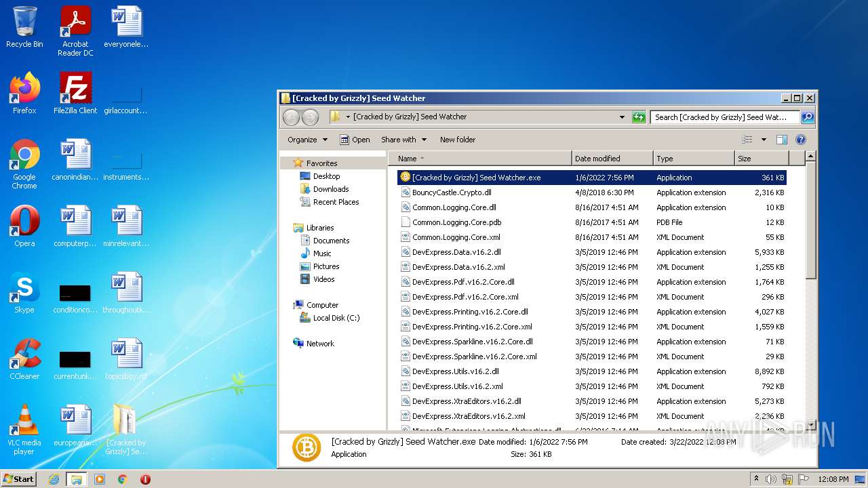The height and width of the screenshot is (488, 868).
Task: Change view with the views icon
Action: click(x=747, y=140)
